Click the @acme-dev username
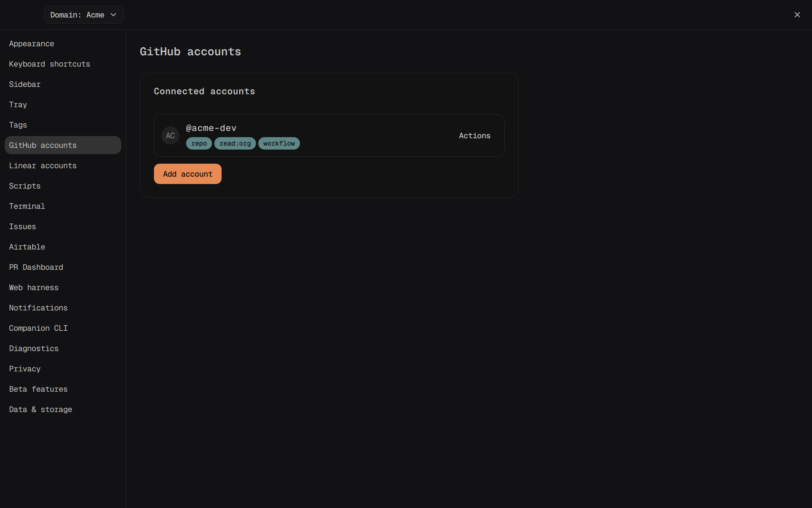Screen dimensions: 812x508 [211, 128]
